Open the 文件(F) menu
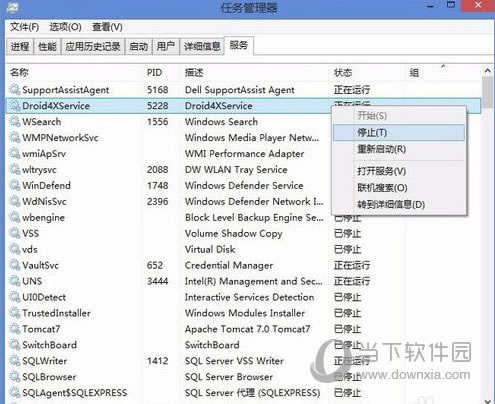Screen dimensions: 495x404 (24, 27)
